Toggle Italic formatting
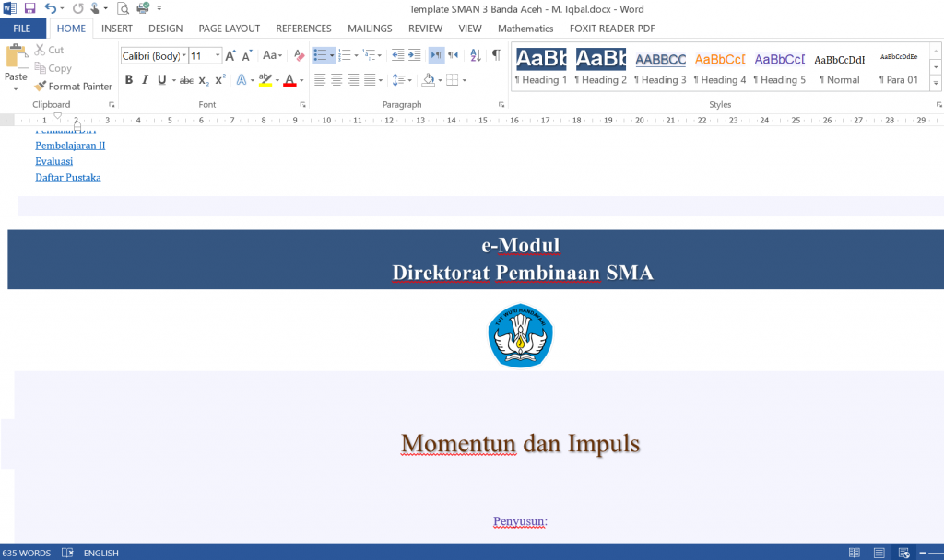This screenshot has height=560, width=944. pyautogui.click(x=145, y=79)
